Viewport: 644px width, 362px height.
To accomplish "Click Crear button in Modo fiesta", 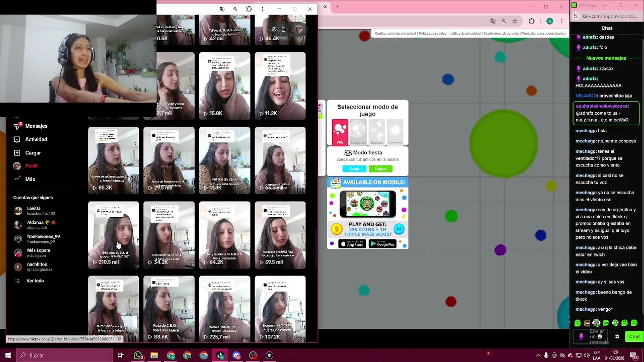I will click(354, 169).
